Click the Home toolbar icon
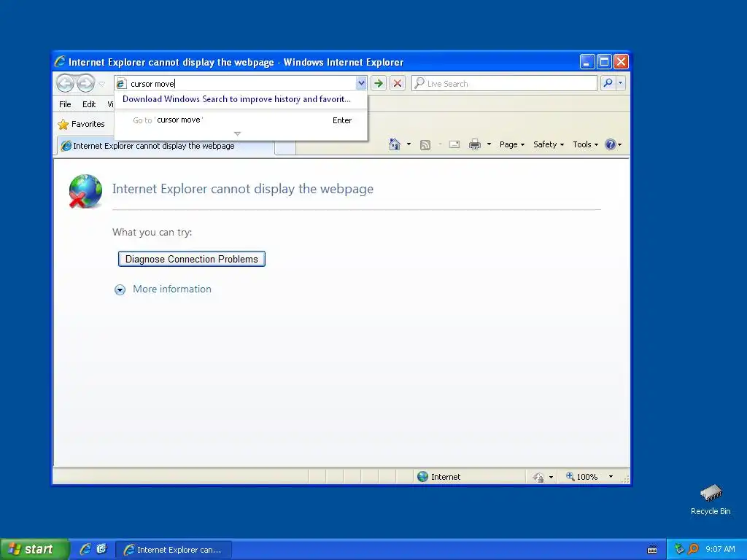Screen dimensions: 747x560 coord(395,144)
